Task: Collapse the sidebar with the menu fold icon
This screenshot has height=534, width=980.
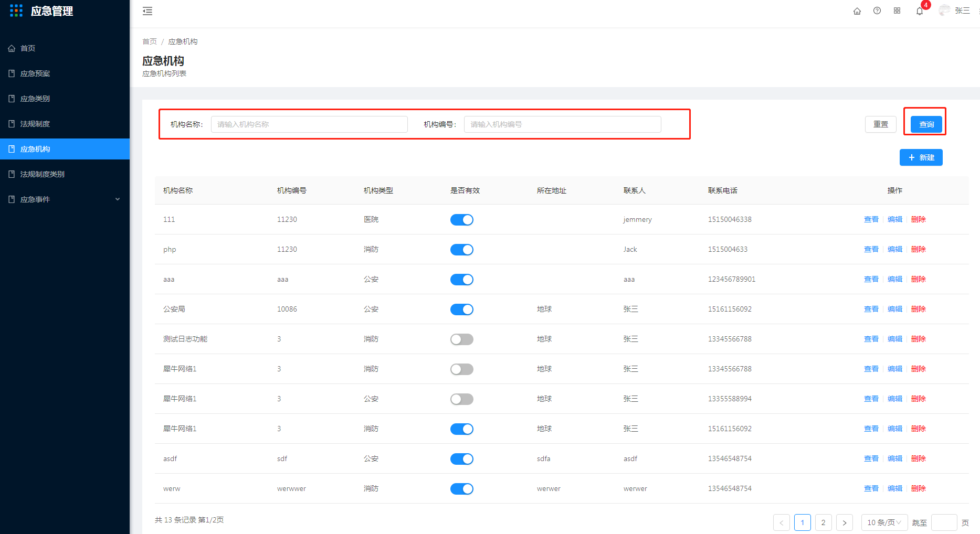Action: click(x=147, y=11)
